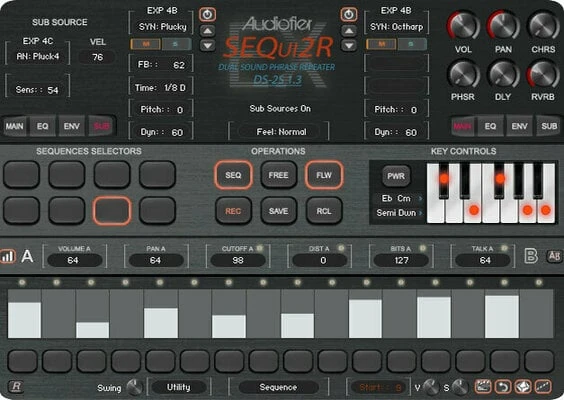Screen dimensions: 564x400
Task: Click the LED above the first step bar
Action: tap(22, 282)
